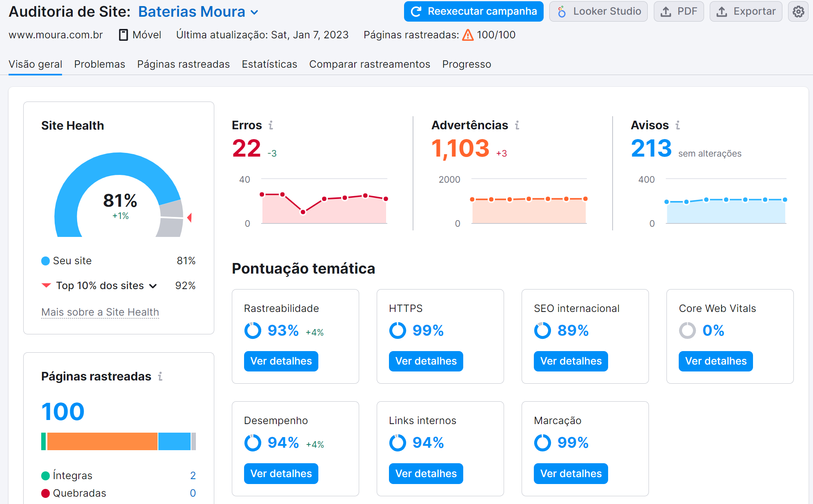Image resolution: width=813 pixels, height=504 pixels.
Task: Click the www.moura.com.br domain text
Action: point(56,35)
